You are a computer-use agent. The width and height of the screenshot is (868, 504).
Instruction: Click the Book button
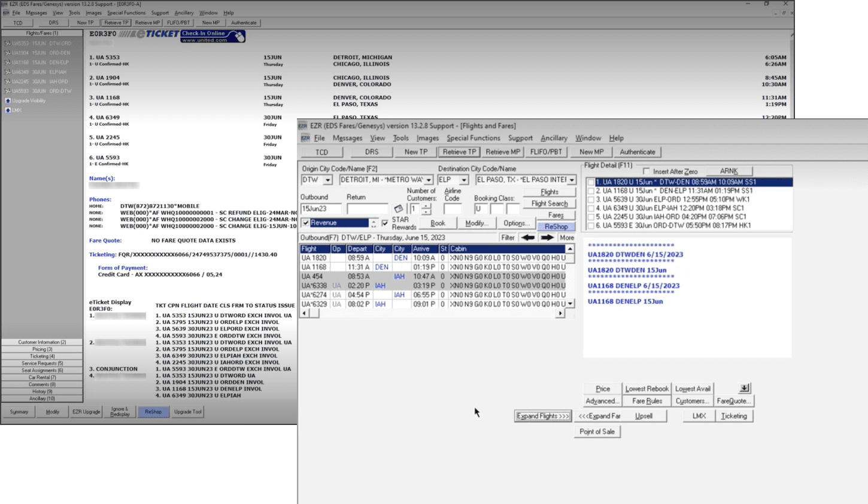tap(438, 223)
